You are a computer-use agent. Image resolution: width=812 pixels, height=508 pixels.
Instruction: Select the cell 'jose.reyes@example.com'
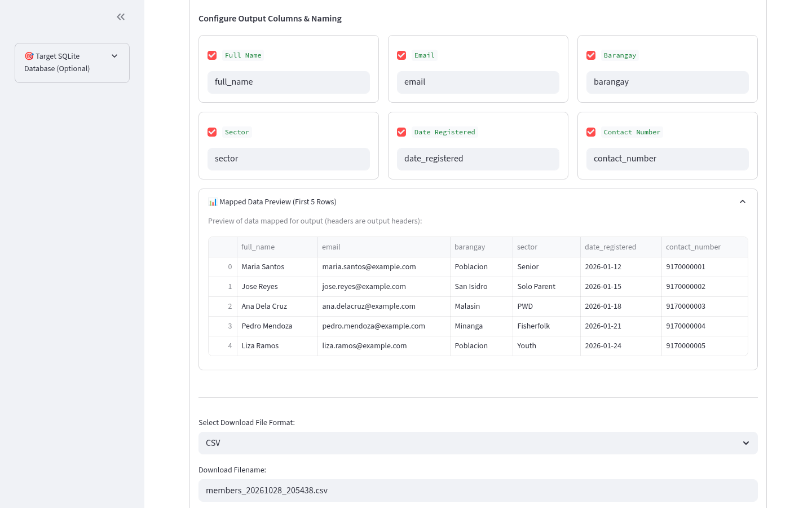(x=384, y=287)
